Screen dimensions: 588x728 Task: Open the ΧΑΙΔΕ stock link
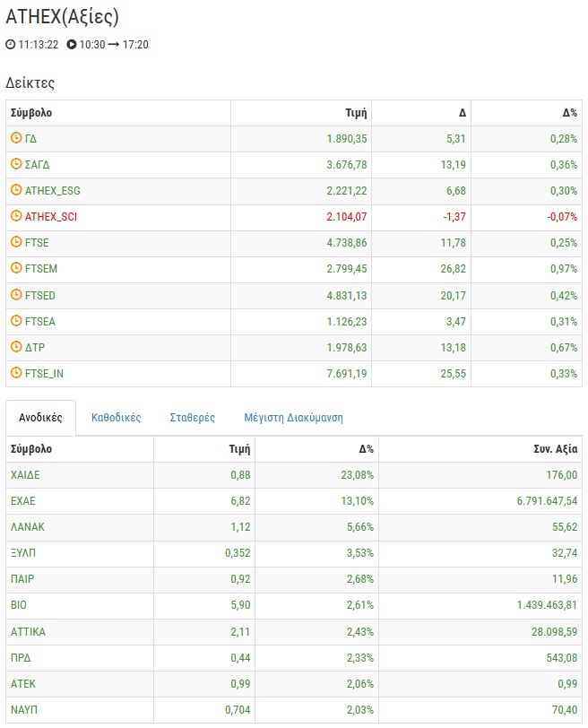click(26, 475)
